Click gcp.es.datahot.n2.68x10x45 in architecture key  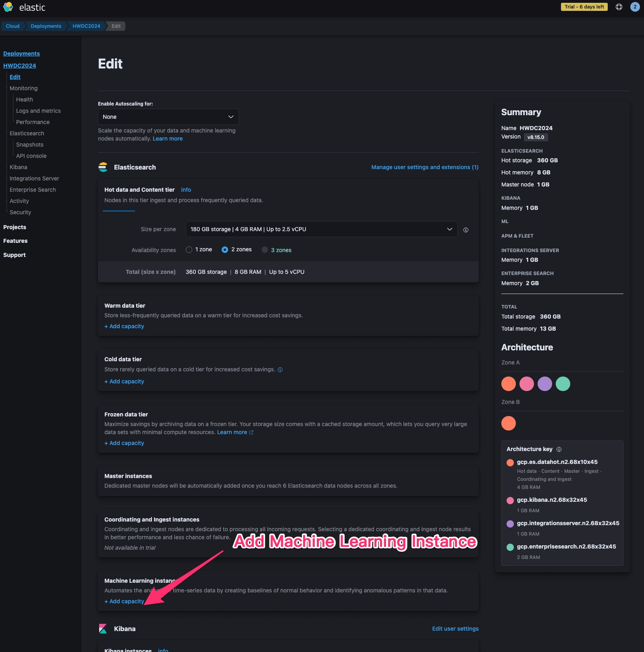coord(557,462)
